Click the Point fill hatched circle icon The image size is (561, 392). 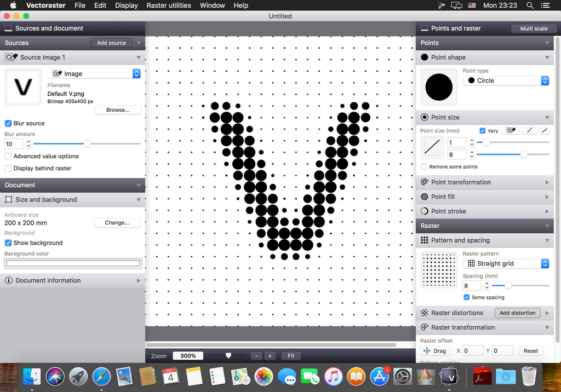coord(425,197)
